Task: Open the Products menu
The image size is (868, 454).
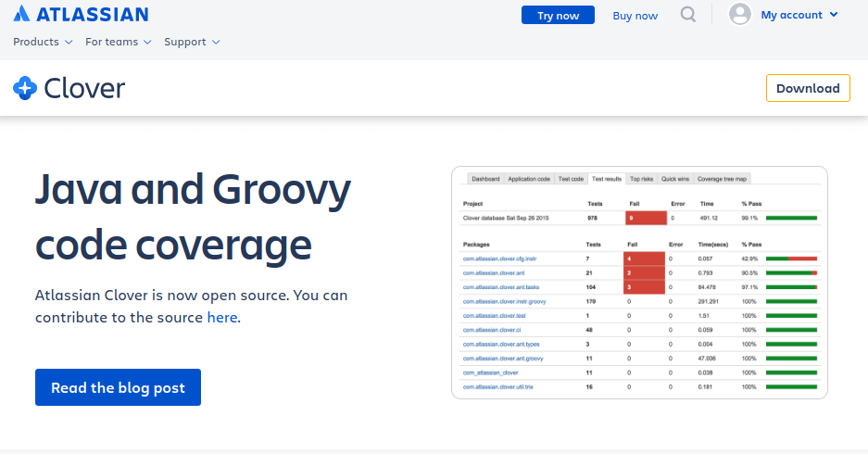Action: point(43,42)
